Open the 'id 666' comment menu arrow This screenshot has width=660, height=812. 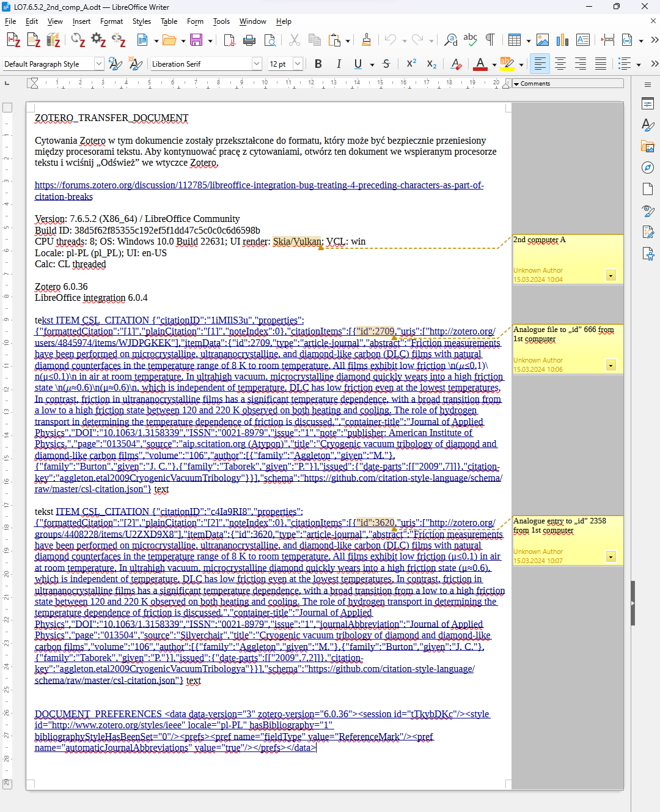point(610,366)
